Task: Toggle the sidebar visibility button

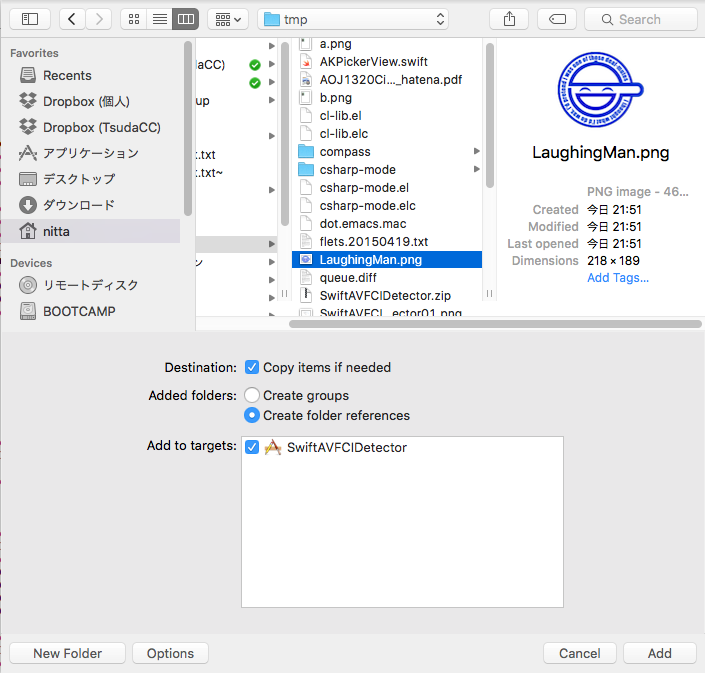Action: [x=29, y=19]
